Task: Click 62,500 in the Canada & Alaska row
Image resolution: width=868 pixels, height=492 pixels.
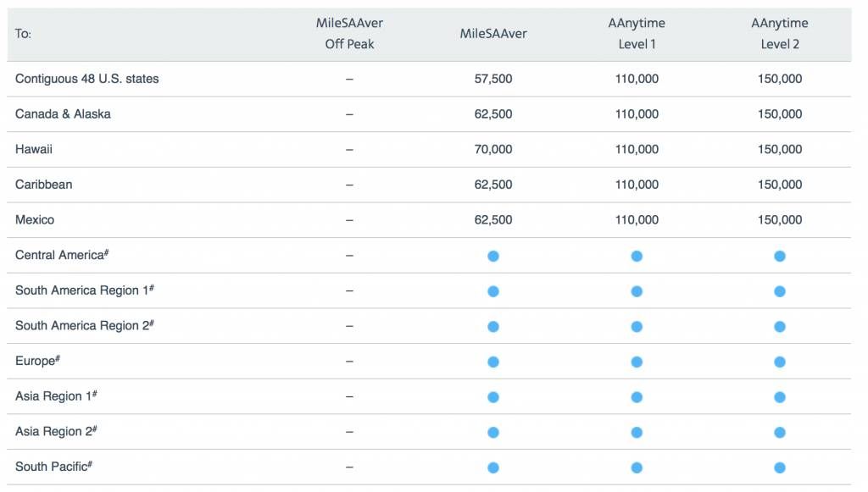Action: pos(493,113)
